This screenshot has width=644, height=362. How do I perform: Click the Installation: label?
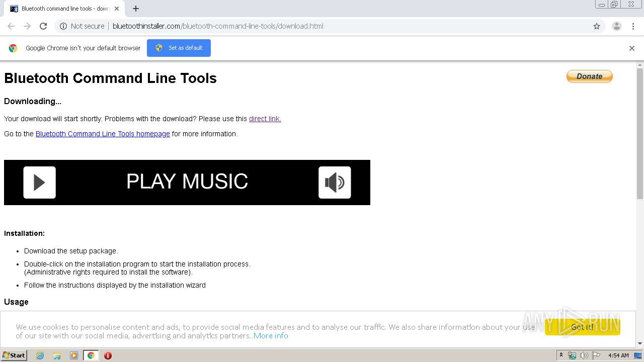coord(24,233)
